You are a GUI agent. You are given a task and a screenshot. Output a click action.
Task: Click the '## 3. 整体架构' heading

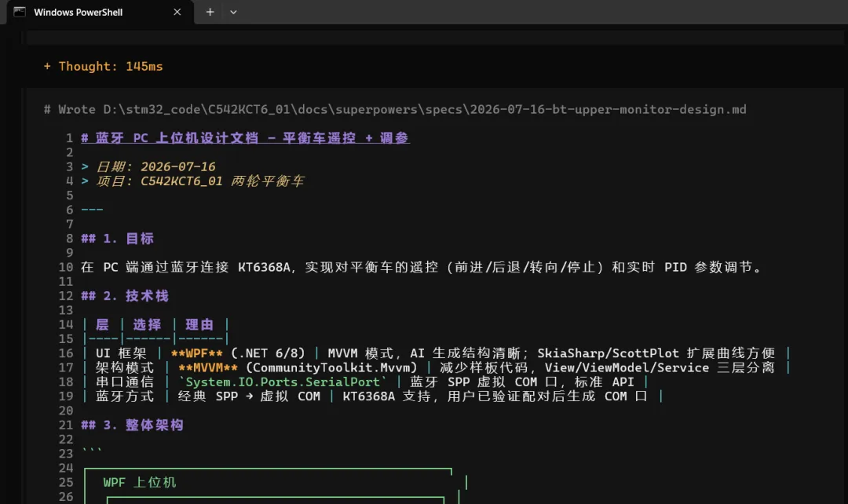[x=133, y=425]
